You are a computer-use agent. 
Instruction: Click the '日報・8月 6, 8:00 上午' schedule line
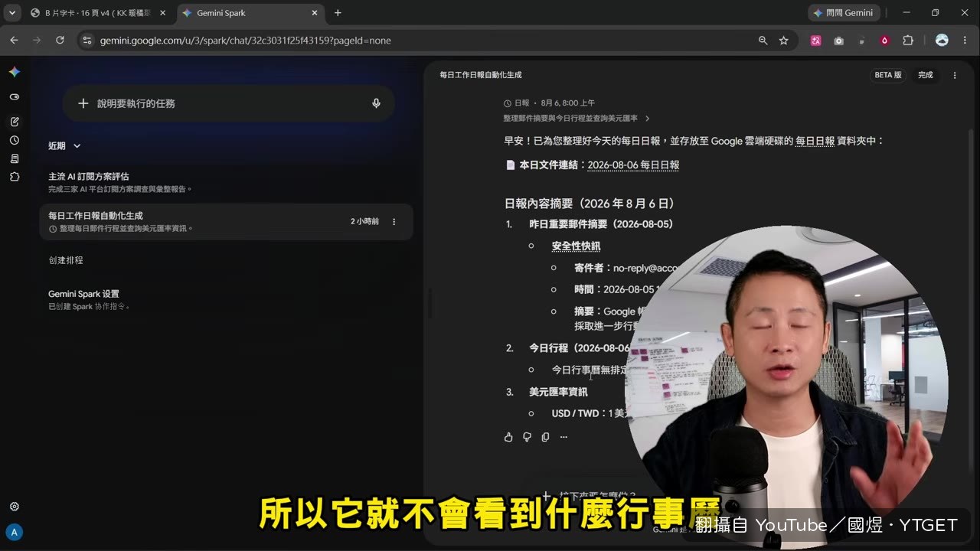click(x=549, y=103)
